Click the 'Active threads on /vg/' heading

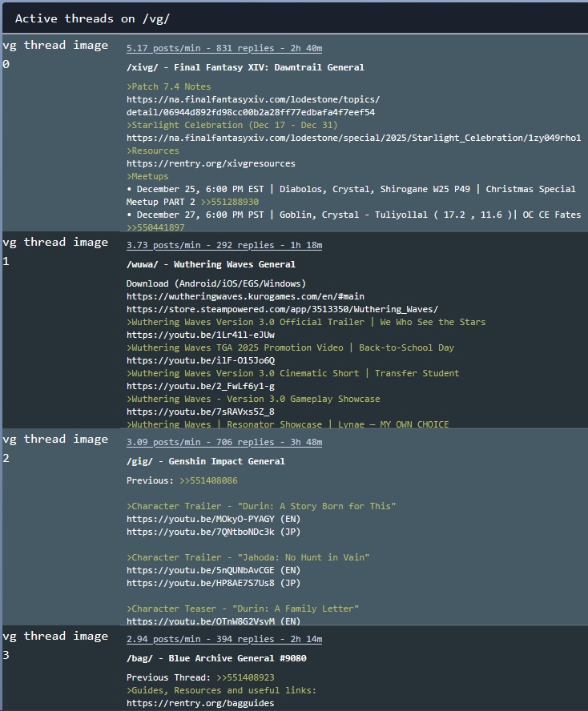click(92, 18)
